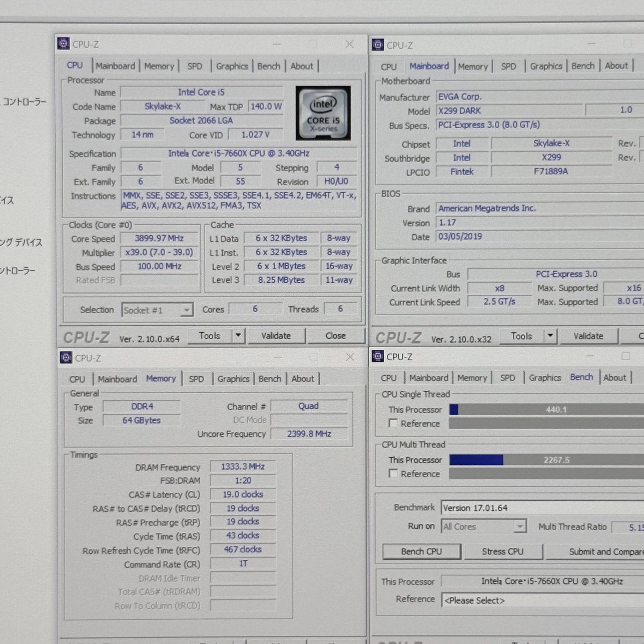644x644 pixels.
Task: Select SPD tab in Mainboard window
Action: coord(508,67)
